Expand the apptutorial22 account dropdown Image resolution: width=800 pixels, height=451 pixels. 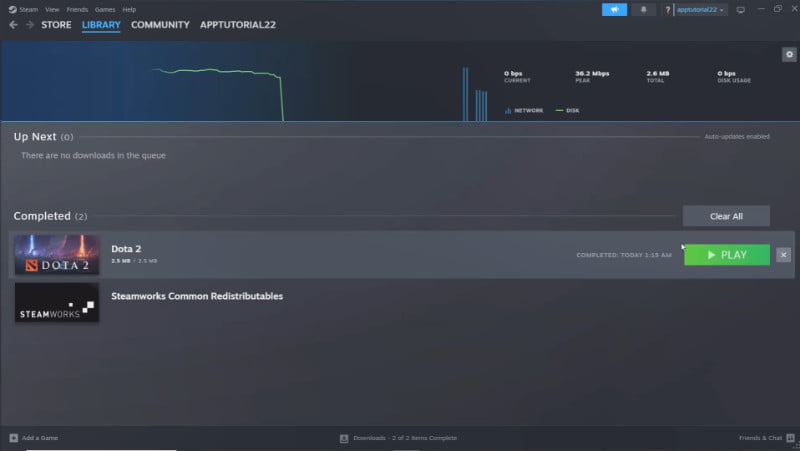(701, 9)
